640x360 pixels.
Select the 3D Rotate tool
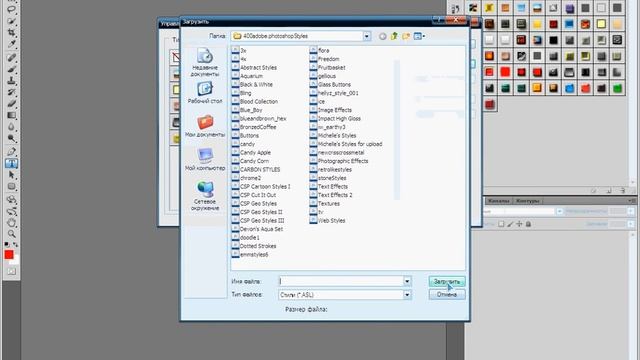[x=11, y=200]
